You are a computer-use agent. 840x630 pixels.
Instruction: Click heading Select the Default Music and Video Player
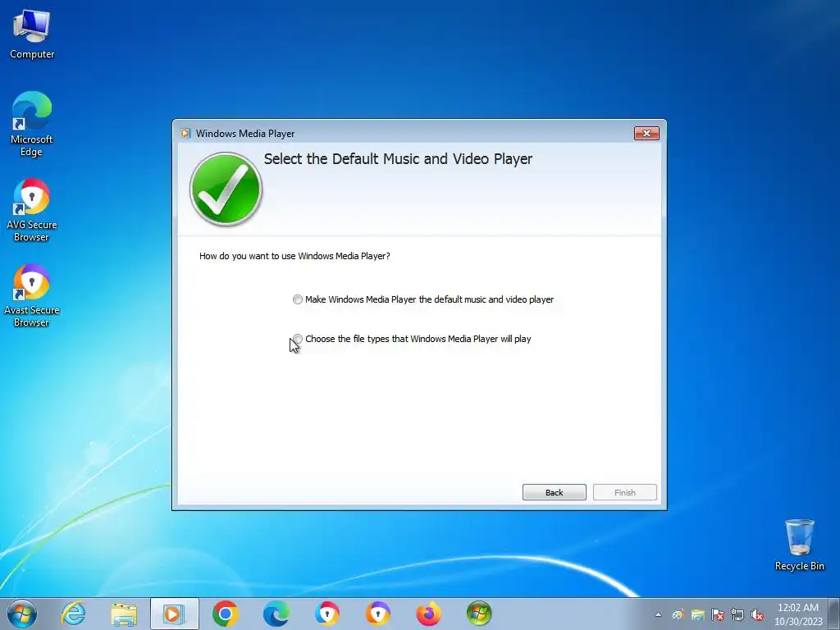398,159
